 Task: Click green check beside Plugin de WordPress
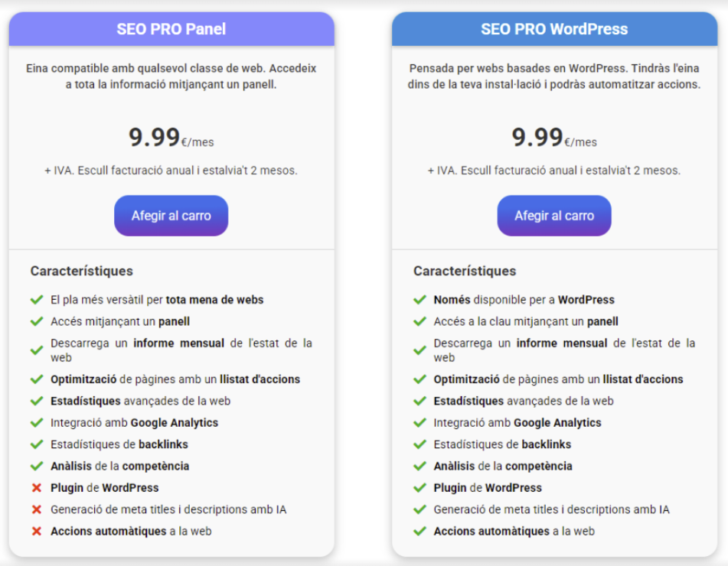click(419, 488)
